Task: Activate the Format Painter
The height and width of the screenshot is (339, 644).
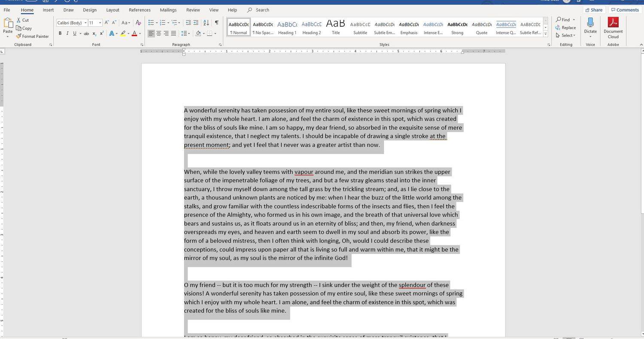Action: 32,36
